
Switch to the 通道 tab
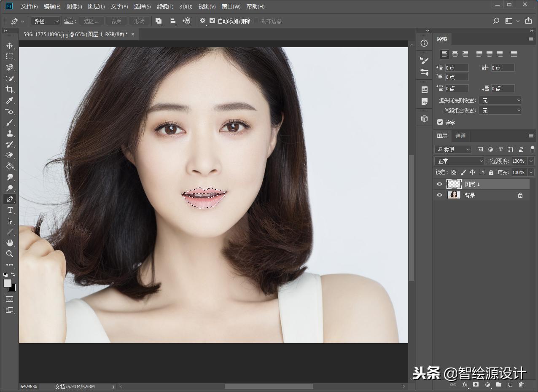click(x=460, y=136)
